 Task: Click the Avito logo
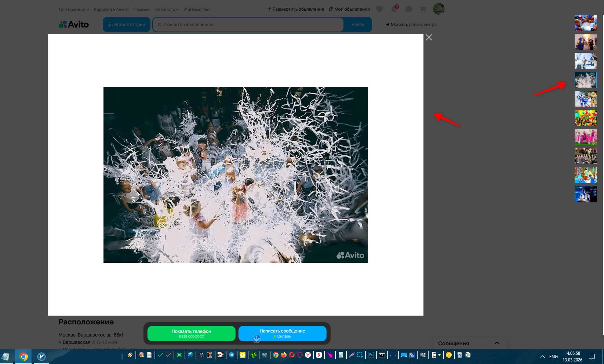(74, 25)
